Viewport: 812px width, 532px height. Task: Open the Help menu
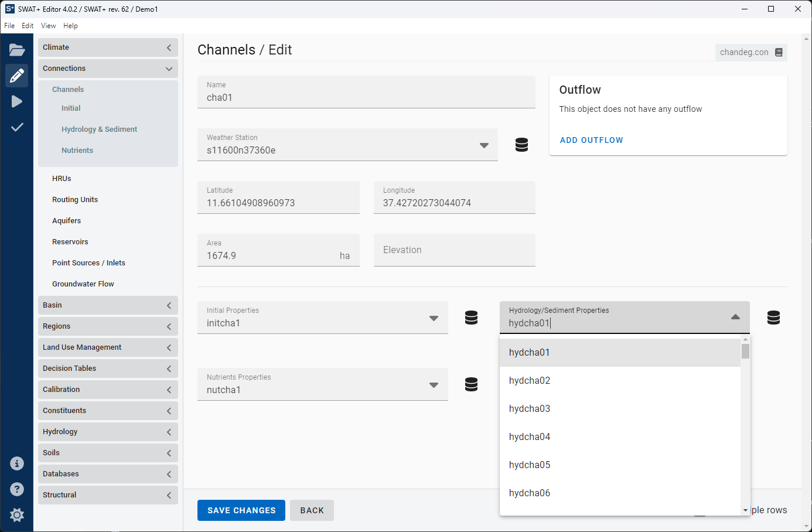click(x=70, y=26)
